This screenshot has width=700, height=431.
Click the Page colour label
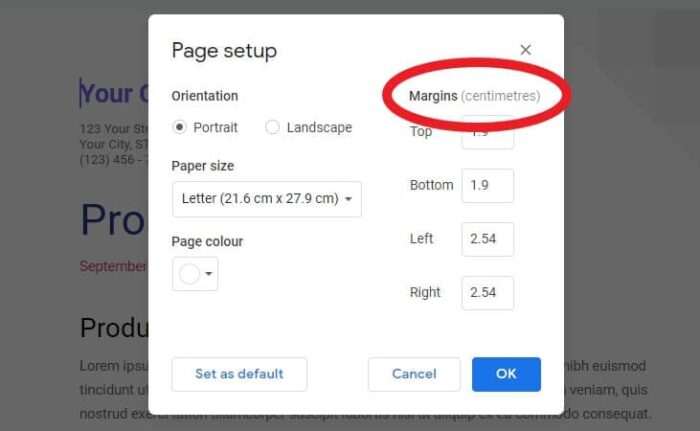pyautogui.click(x=208, y=241)
